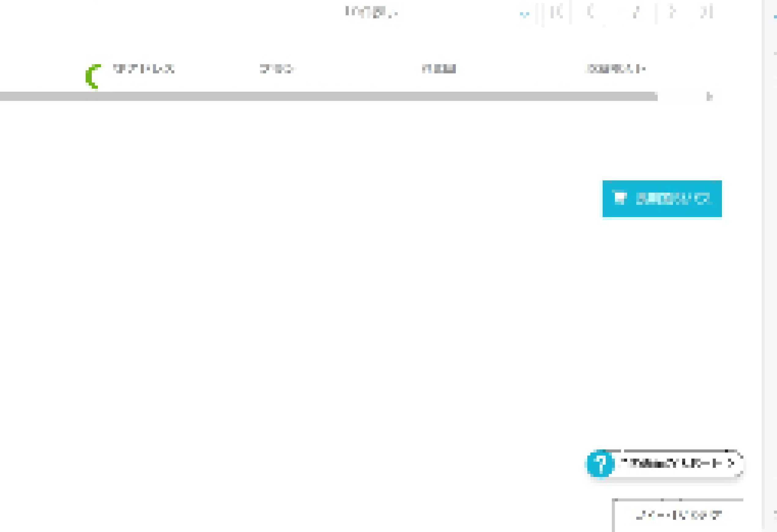Click the teal action button on the right
This screenshot has height=532, width=777.
point(662,199)
